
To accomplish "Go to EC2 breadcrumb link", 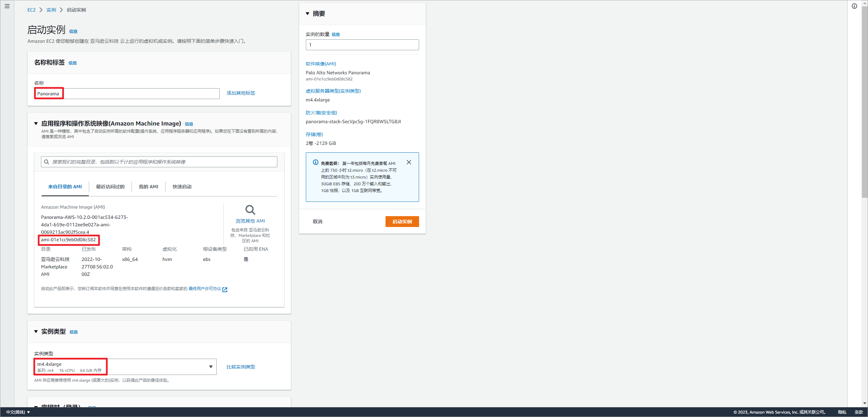I will (x=32, y=10).
